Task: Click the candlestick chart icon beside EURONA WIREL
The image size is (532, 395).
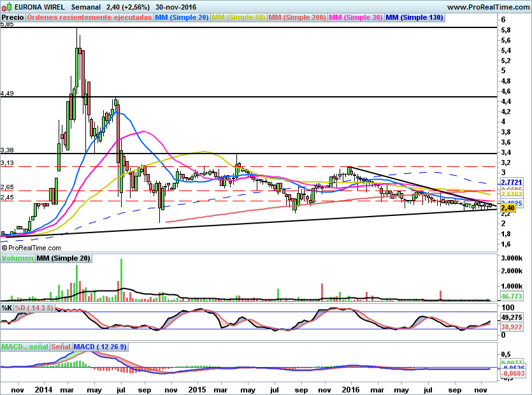Action: [x=8, y=6]
